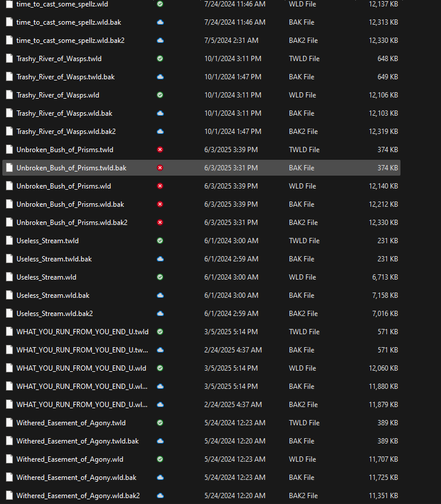Click file icon of WHAT_YOU_RUN_FROM_YOU_END_U.twld
The width and height of the screenshot is (441, 504).
pyautogui.click(x=9, y=332)
